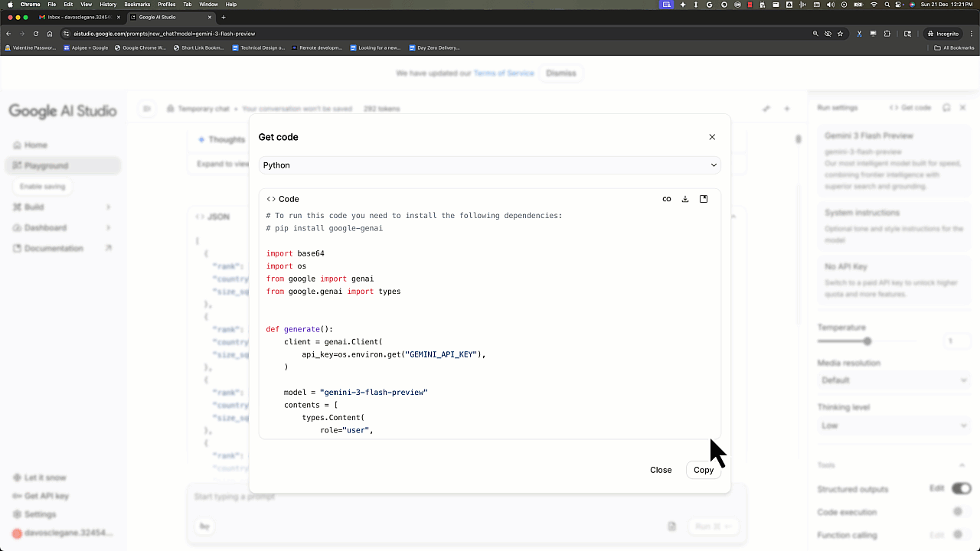Click the Chrome back arrow
The height and width of the screenshot is (551, 980).
pyautogui.click(x=8, y=34)
